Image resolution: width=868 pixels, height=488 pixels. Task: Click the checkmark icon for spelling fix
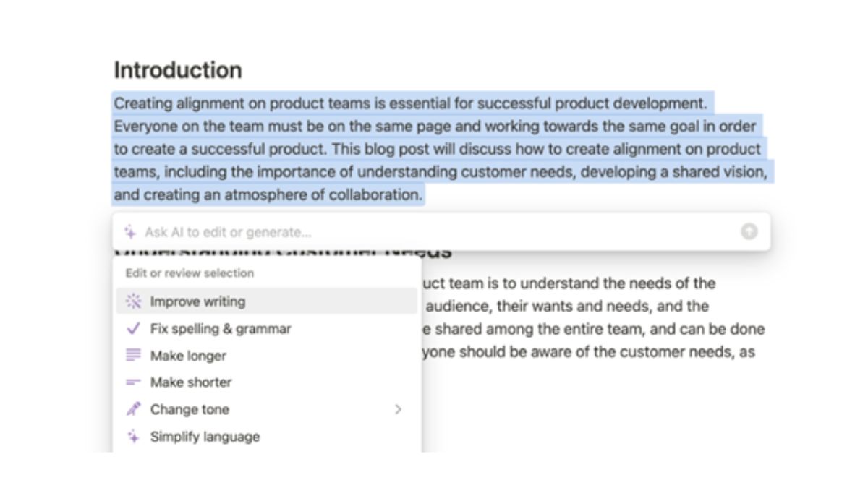133,329
